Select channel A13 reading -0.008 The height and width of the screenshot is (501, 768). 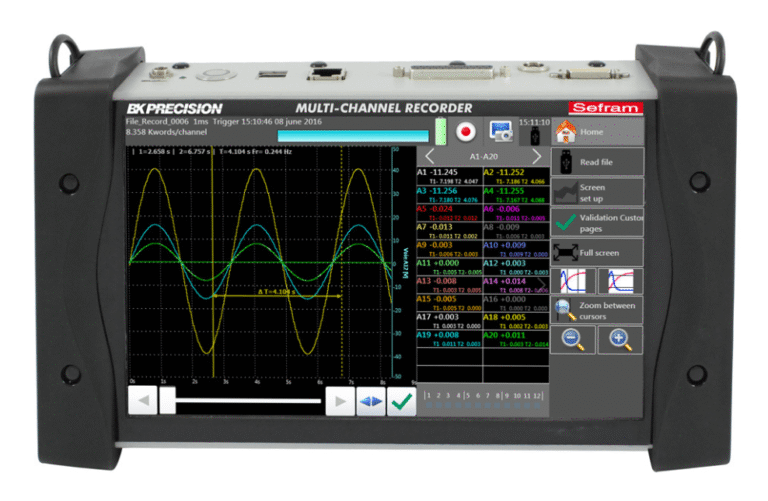(449, 285)
